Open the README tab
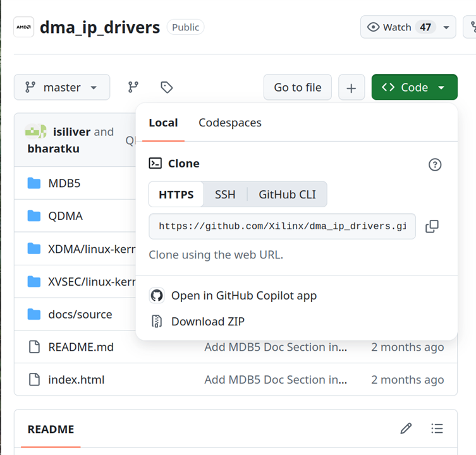 coord(51,429)
